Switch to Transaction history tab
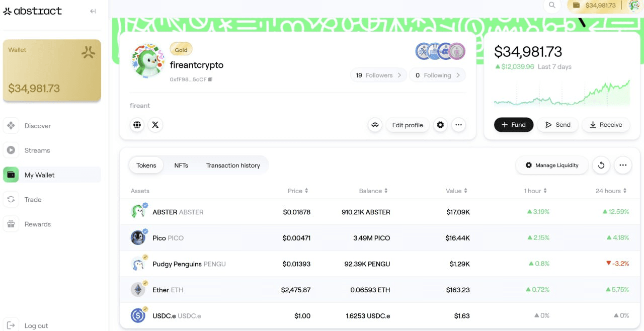 (x=233, y=165)
